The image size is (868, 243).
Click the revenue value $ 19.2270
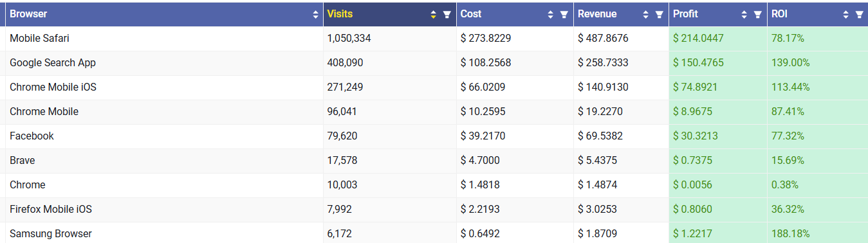pos(600,112)
